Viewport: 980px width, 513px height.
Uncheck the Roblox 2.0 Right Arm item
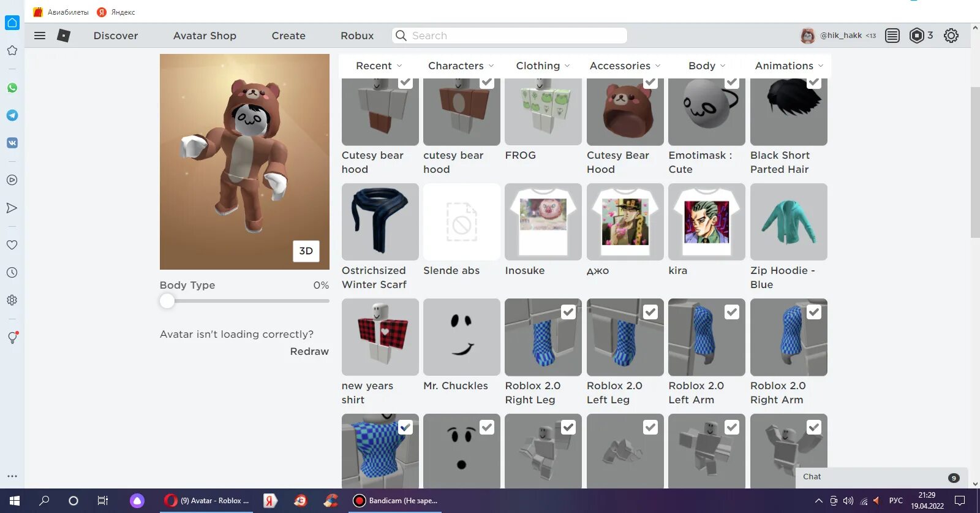click(814, 312)
